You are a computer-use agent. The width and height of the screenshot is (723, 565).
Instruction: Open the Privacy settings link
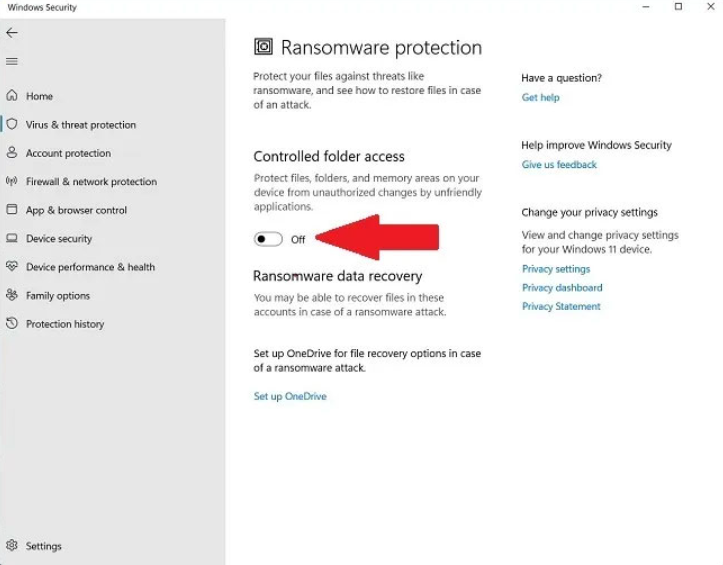pos(556,269)
